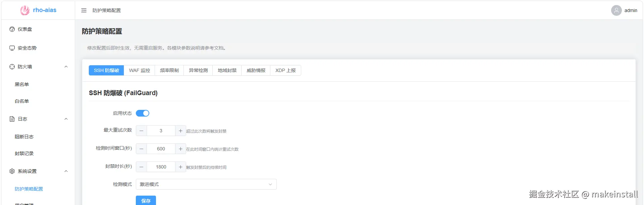
Task: Switch to the XDP 上报 tab
Action: (285, 70)
